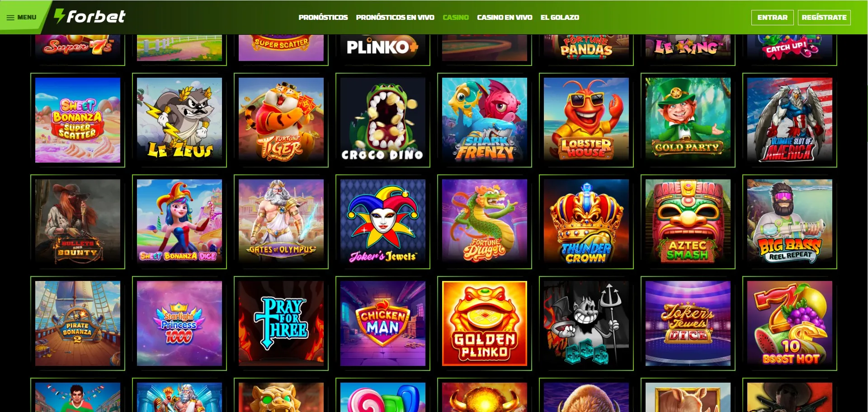Open the Le Zeus game tile

pos(179,120)
